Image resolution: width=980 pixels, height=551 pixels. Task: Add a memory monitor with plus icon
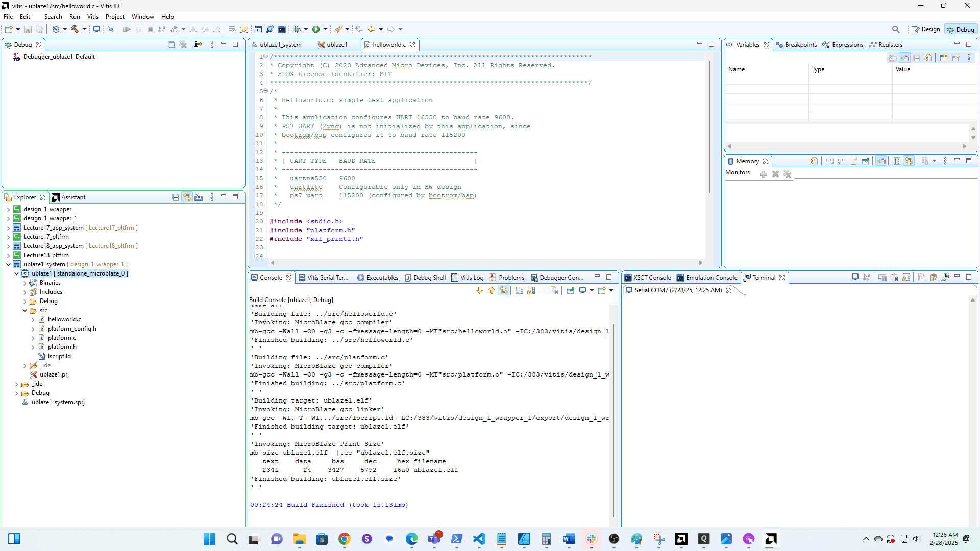(x=763, y=174)
